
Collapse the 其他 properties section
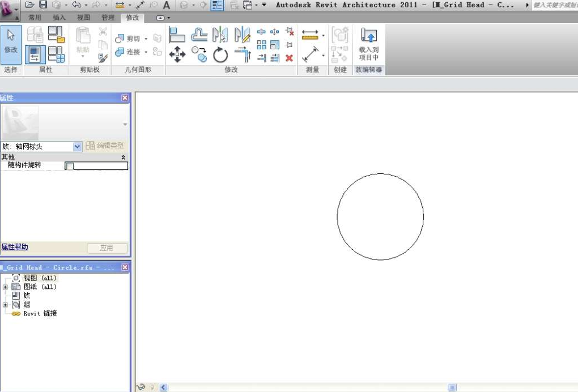124,157
